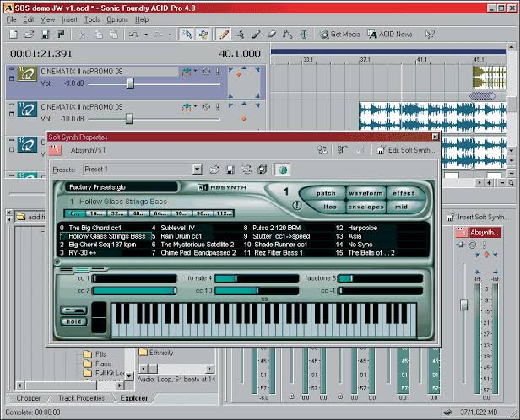Switch to the Track Properties tab
Viewport: 520px width, 420px height.
[x=81, y=398]
